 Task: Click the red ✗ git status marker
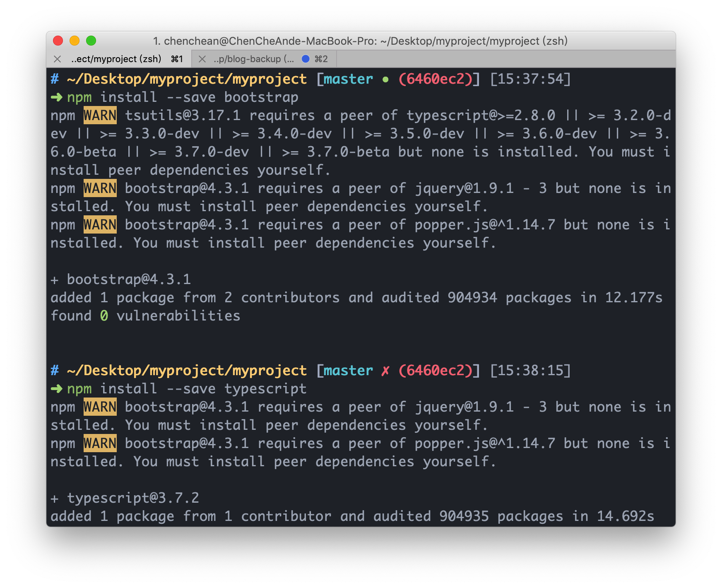(x=385, y=371)
